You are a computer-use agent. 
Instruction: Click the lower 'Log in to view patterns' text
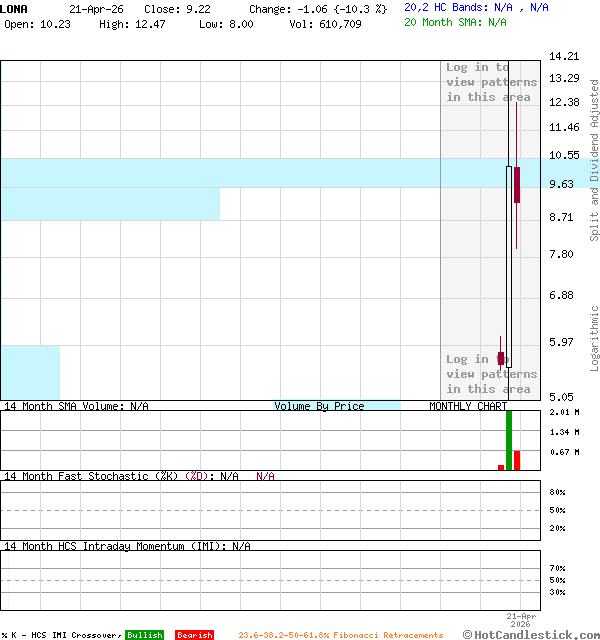[x=491, y=374]
